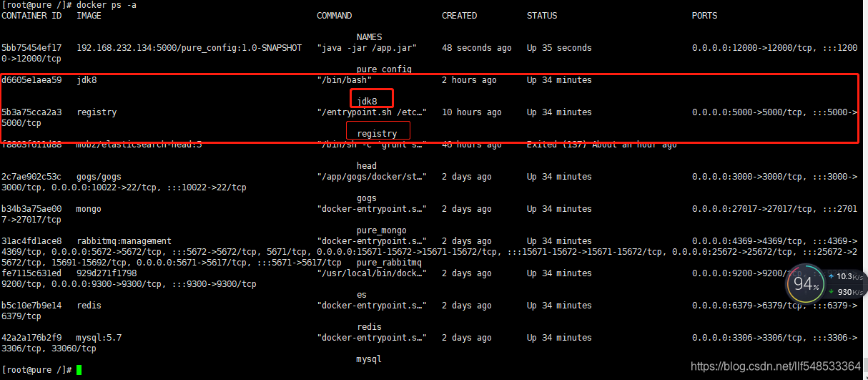Click the pure_mongo container name
Image resolution: width=868 pixels, height=380 pixels.
click(382, 230)
